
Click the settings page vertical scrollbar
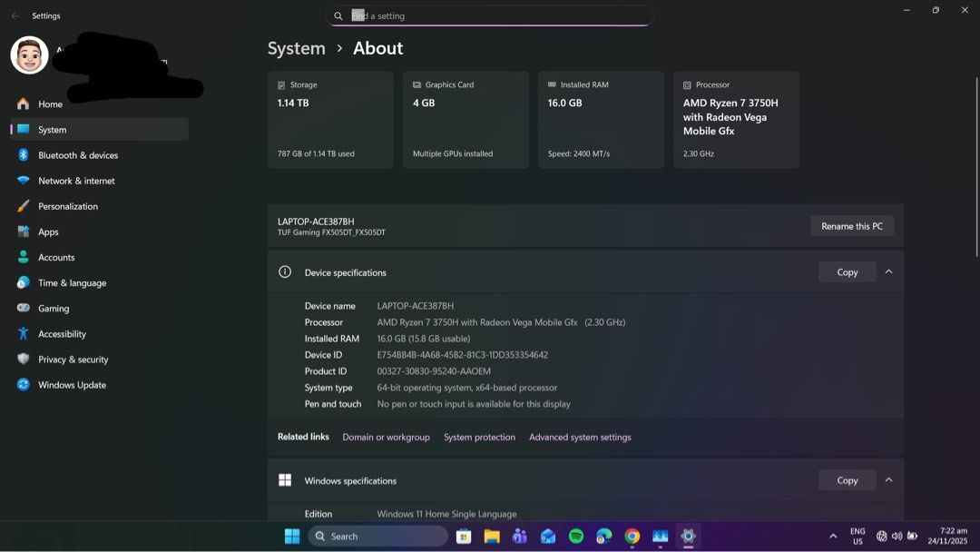(x=976, y=167)
